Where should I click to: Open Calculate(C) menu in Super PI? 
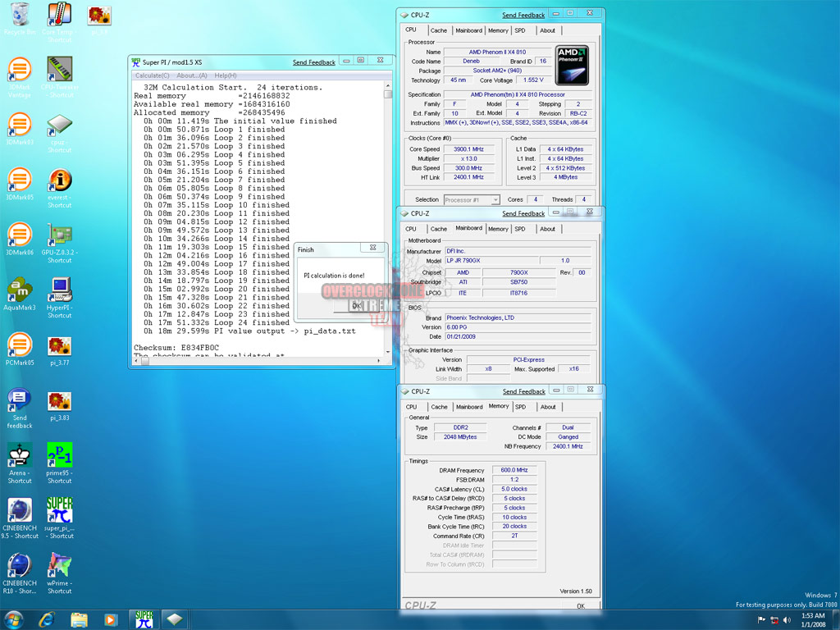(152, 75)
